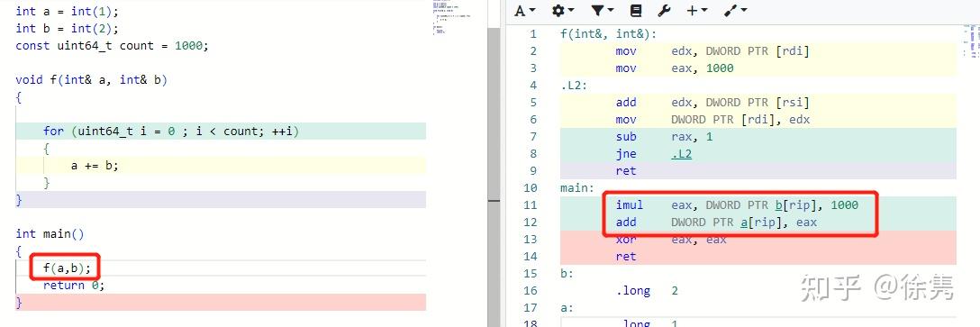Click the 'for (uint64_t i = 0' loop line
980x327 pixels.
point(171,131)
